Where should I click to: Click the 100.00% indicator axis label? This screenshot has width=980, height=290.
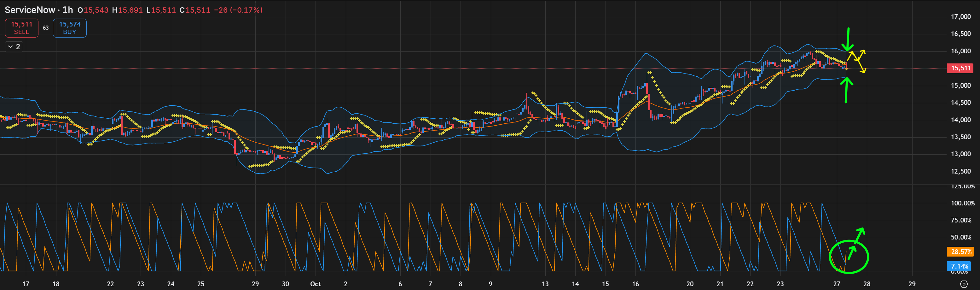[962, 203]
